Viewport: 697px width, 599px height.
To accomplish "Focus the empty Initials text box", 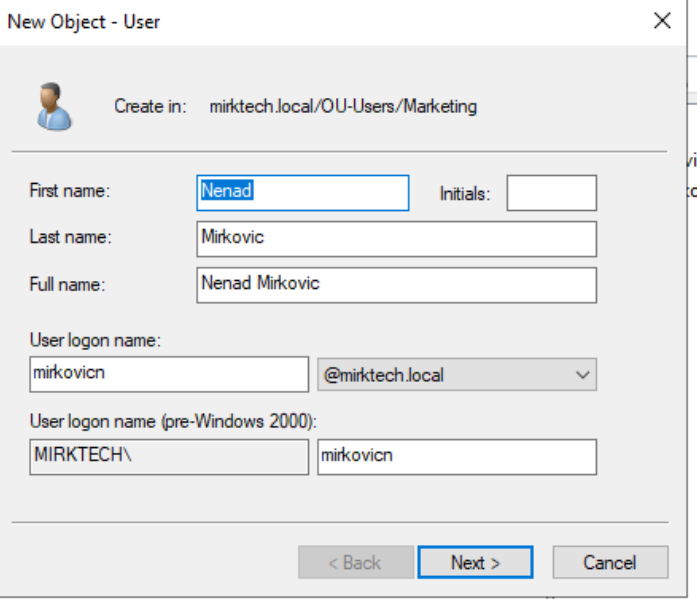I will tap(551, 193).
